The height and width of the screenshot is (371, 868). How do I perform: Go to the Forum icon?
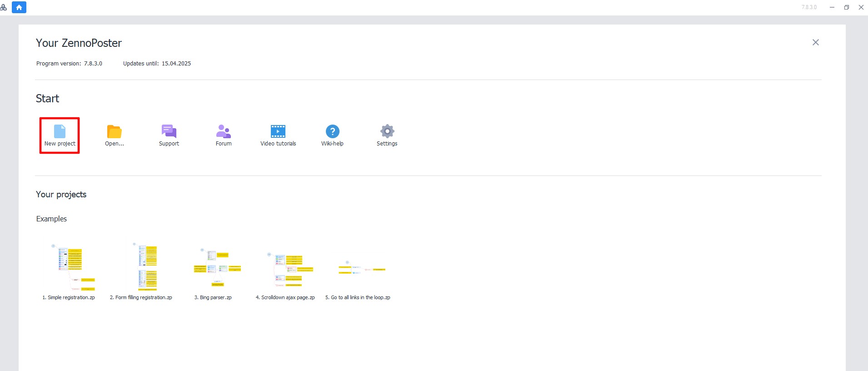tap(224, 131)
